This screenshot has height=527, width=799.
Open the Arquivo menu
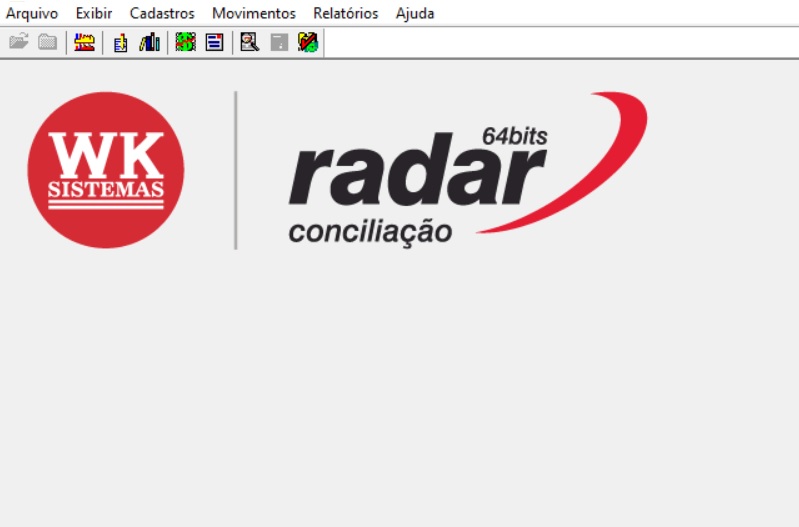coord(32,13)
